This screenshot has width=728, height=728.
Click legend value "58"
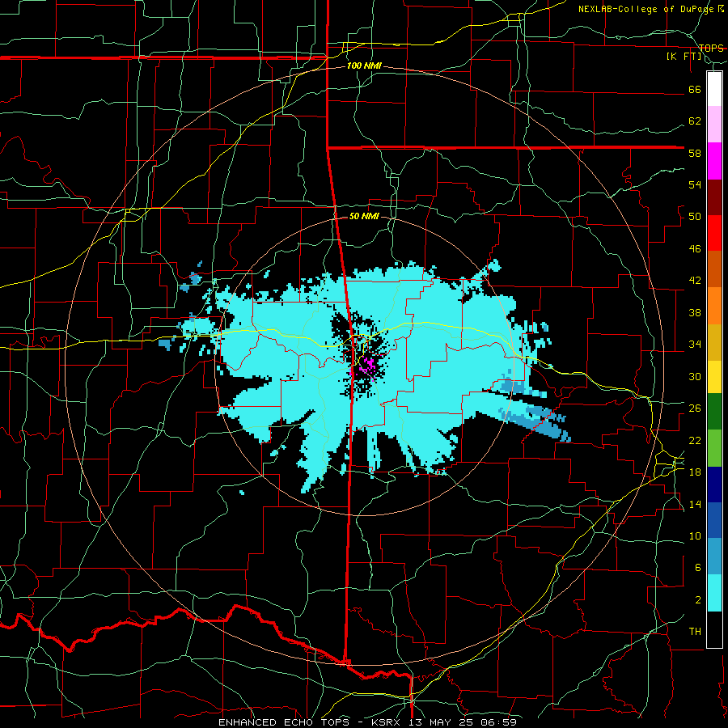[x=695, y=153]
